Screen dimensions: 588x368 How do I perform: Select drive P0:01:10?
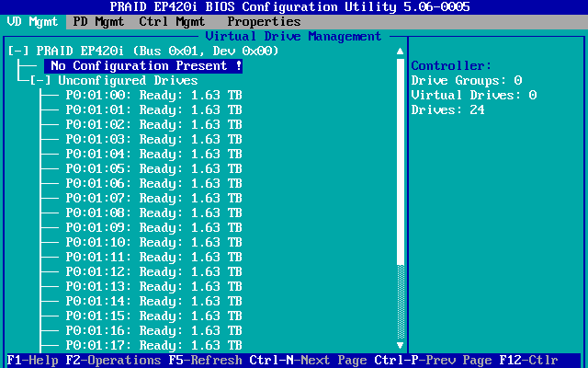coord(153,242)
